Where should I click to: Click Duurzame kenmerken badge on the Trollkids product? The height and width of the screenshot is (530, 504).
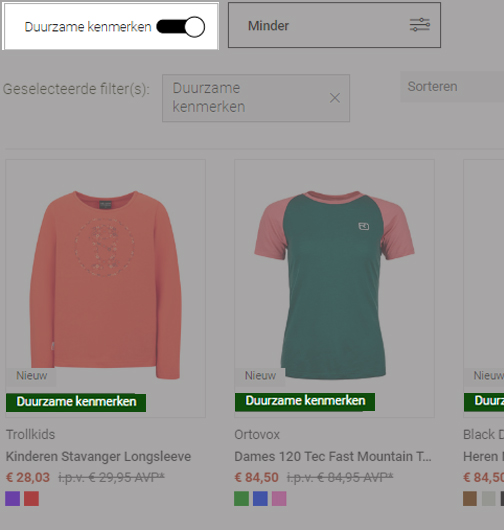tap(76, 402)
